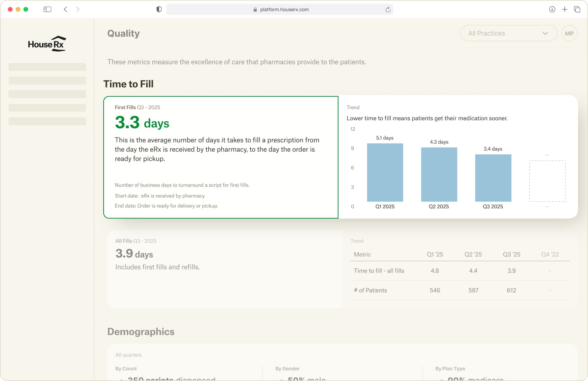Select the First Fills Q3 - 2025 card
This screenshot has height=381, width=588.
coord(220,157)
